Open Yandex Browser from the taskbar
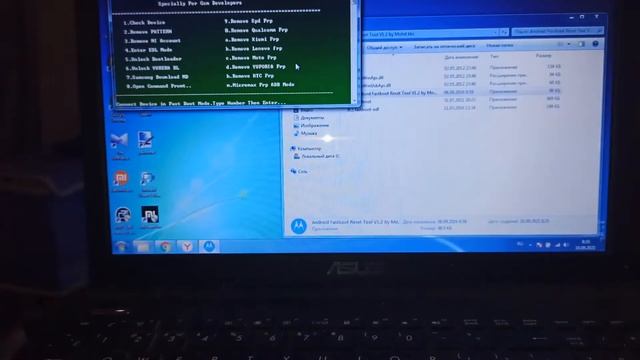 (x=187, y=247)
